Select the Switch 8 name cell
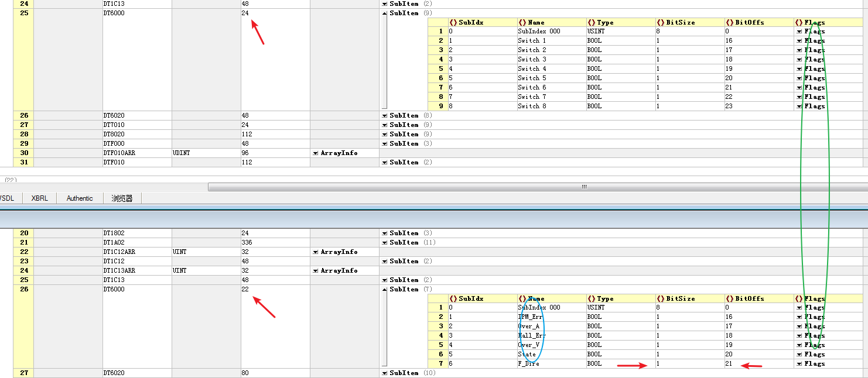Viewport: 868px width, 378px height. [x=551, y=106]
